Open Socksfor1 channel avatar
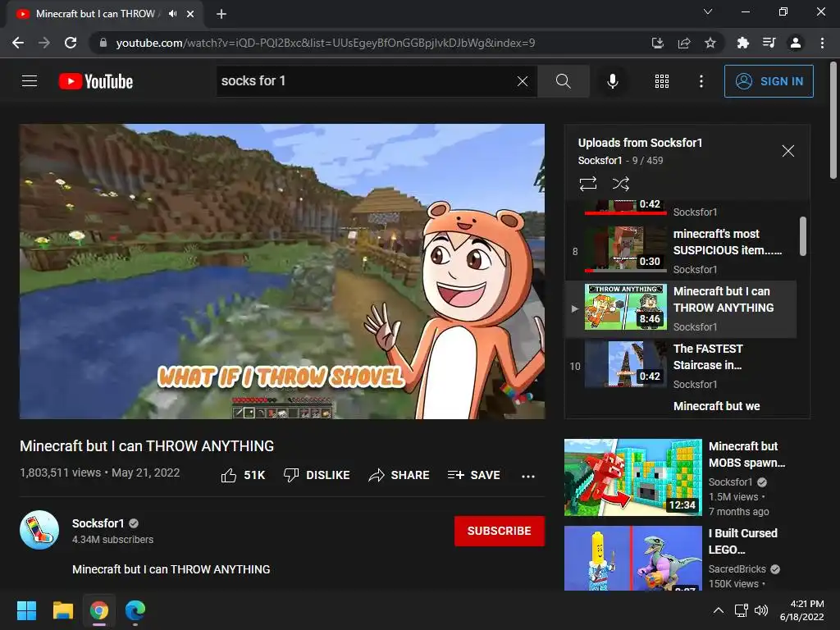840x630 pixels. (39, 530)
